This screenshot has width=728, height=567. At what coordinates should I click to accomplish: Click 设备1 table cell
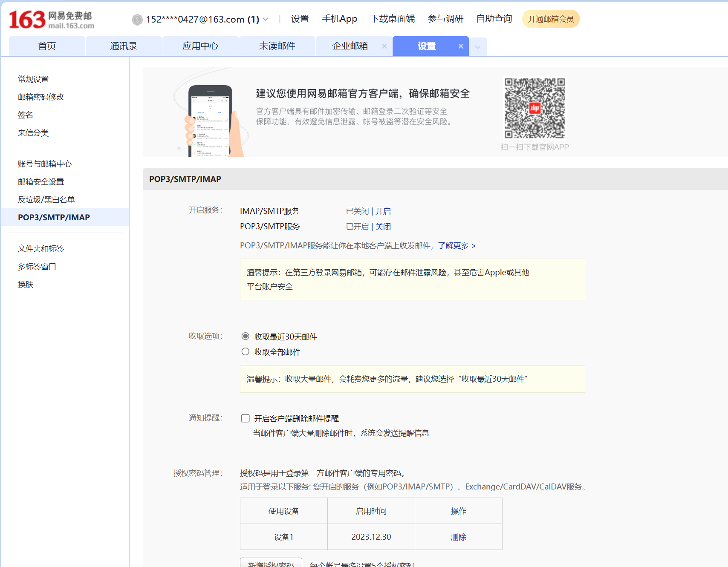pyautogui.click(x=284, y=537)
